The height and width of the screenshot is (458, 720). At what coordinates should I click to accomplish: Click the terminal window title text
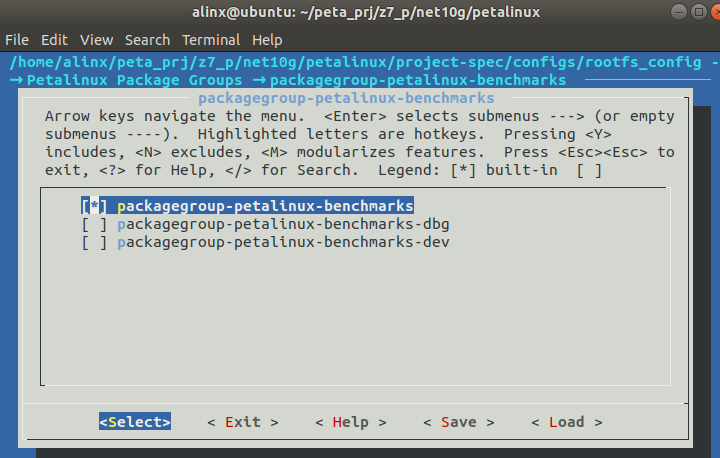(366, 12)
